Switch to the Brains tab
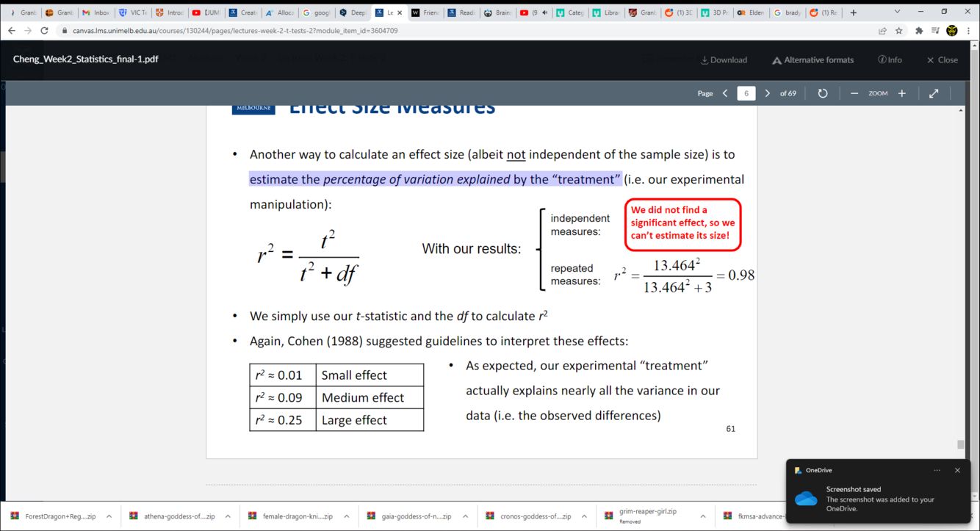This screenshot has height=531, width=980. 499,12
